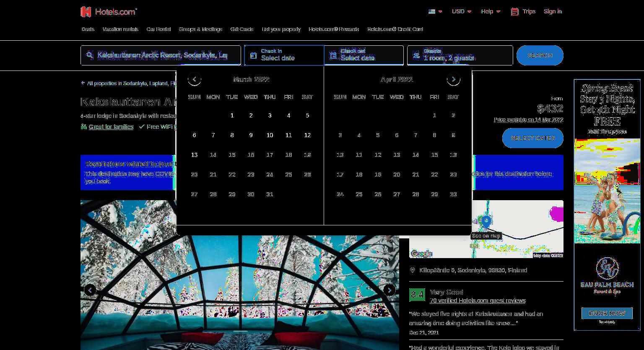This screenshot has width=644, height=350.
Task: Pick March 13 in the calendar
Action: tap(194, 155)
